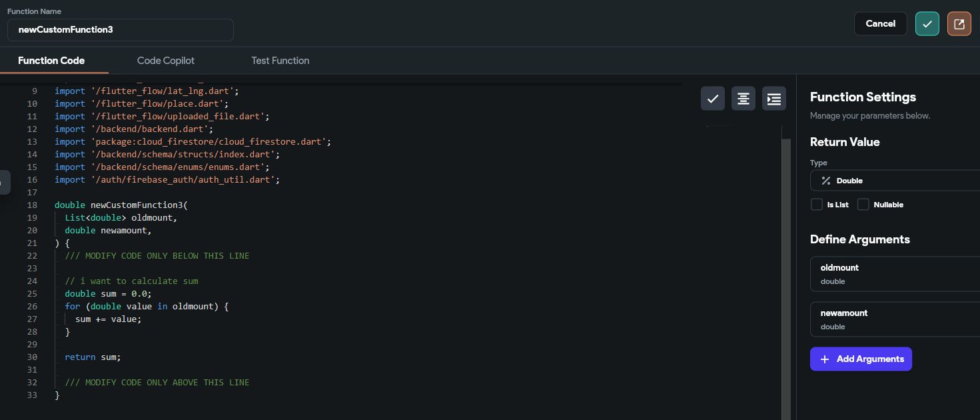Click the percent icon beside Double type

(826, 181)
